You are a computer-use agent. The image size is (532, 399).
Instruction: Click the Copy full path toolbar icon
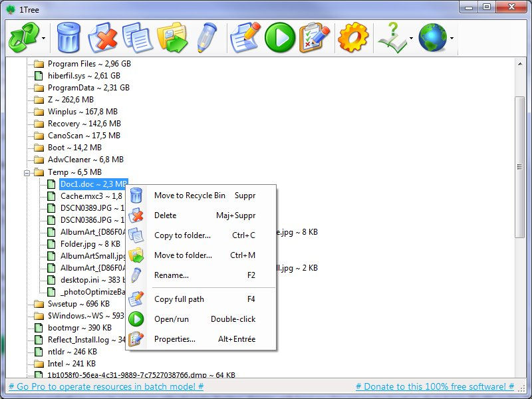click(245, 38)
